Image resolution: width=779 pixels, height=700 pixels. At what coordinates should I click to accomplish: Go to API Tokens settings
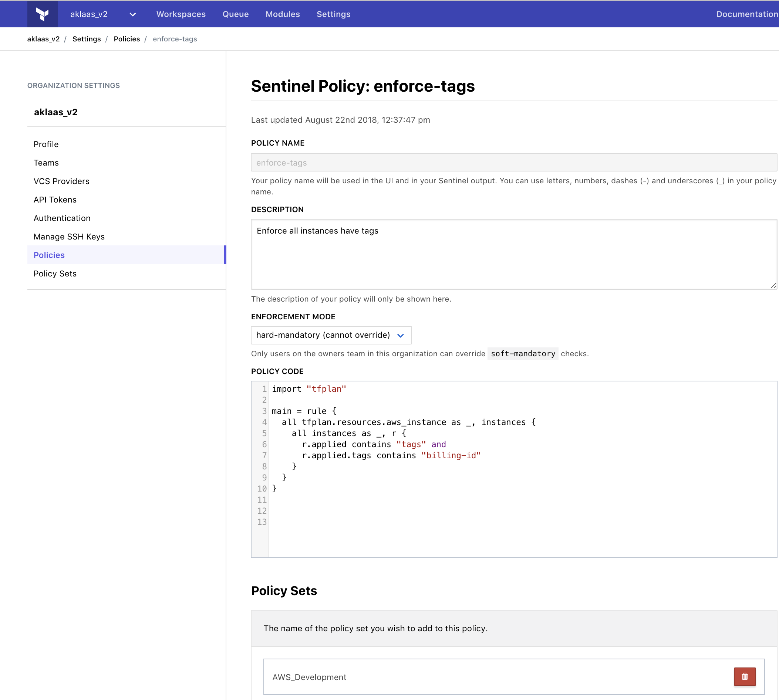[x=55, y=200]
